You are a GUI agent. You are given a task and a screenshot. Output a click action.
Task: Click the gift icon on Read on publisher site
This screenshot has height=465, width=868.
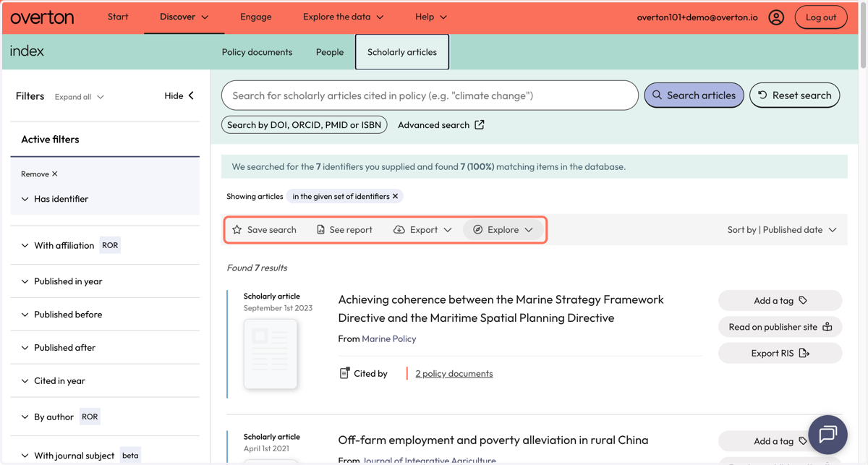coord(827,327)
